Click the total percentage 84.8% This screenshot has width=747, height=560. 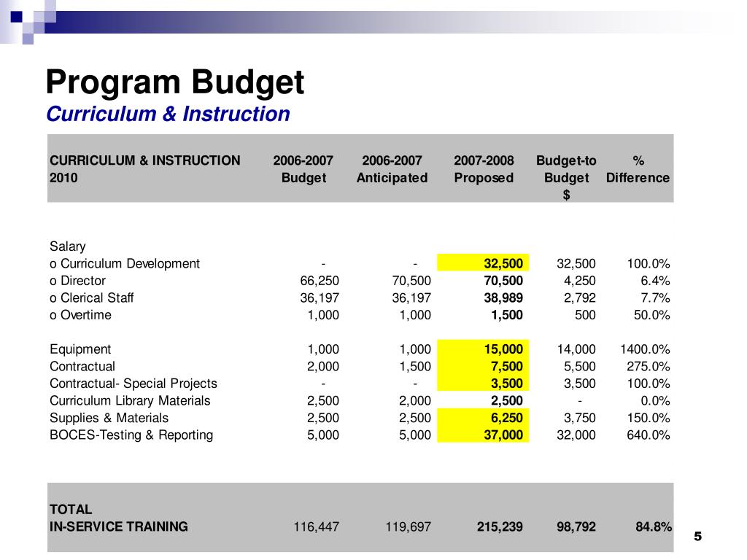pos(654,526)
